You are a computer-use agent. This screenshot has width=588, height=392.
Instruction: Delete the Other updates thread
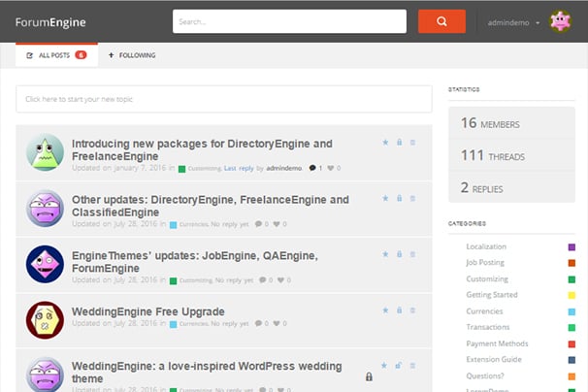coord(412,199)
